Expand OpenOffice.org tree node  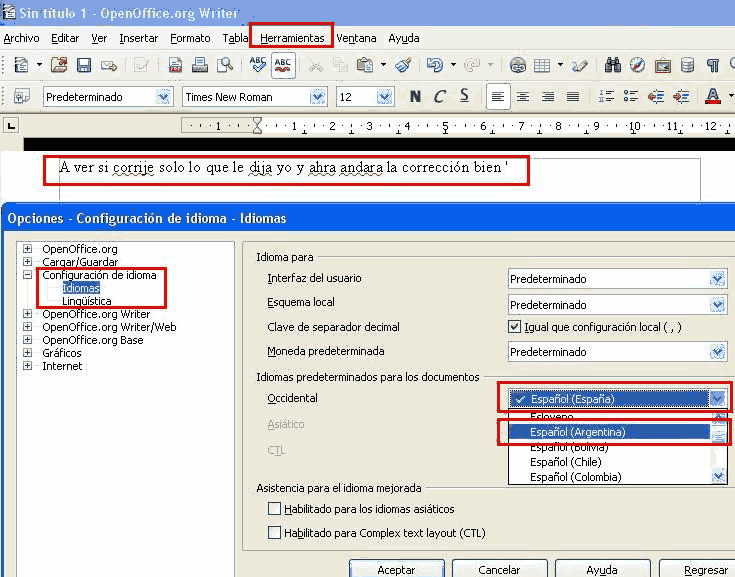[28, 248]
